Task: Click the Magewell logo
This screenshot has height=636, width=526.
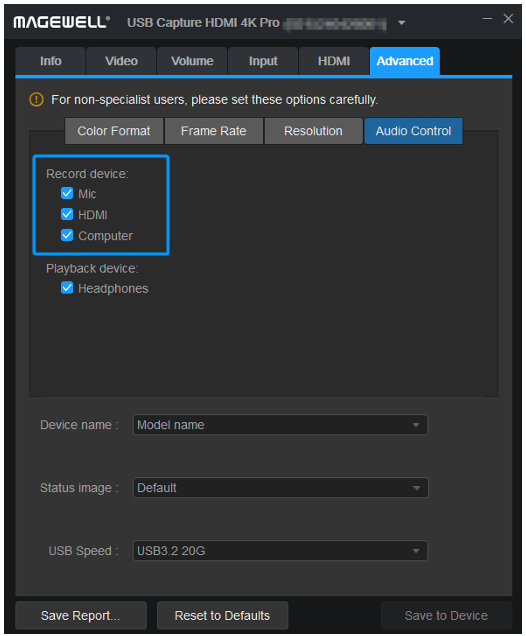Action: pyautogui.click(x=61, y=22)
